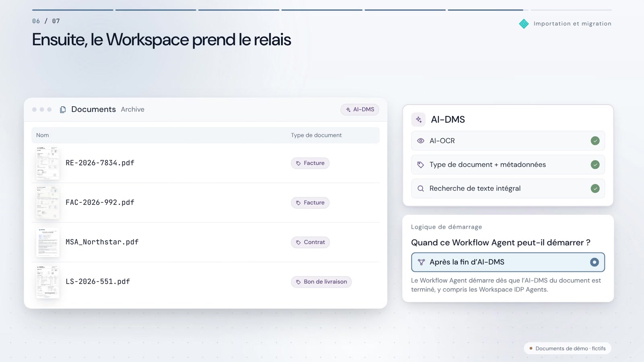Image resolution: width=644 pixels, height=362 pixels.
Task: Open the FAC-2026-992.pdf thumbnail
Action: coord(47,202)
